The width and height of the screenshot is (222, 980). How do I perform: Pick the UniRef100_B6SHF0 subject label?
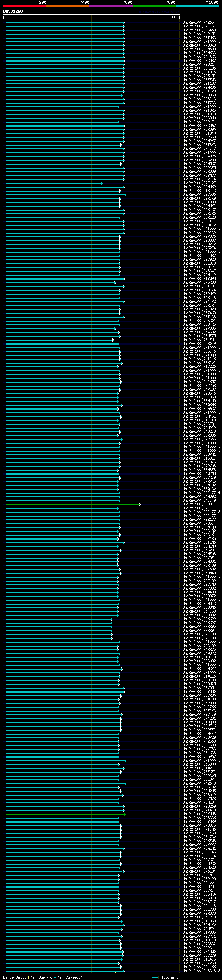199,898
